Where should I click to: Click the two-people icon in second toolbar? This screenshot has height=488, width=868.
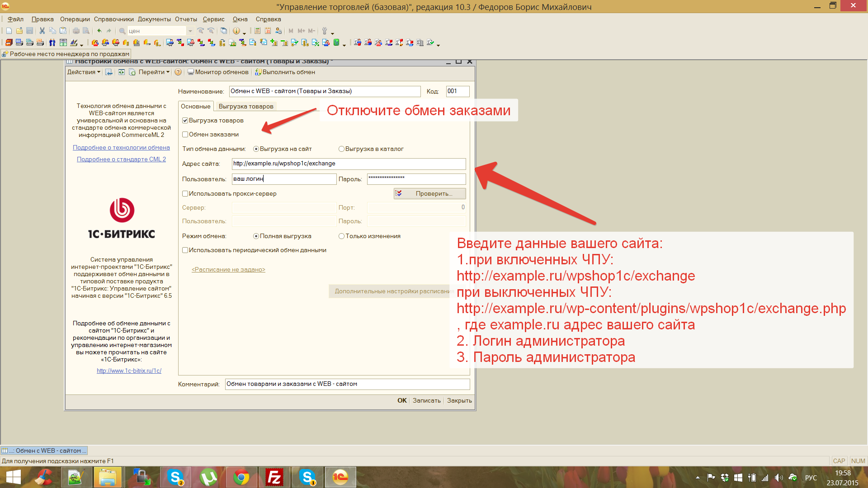coord(52,43)
